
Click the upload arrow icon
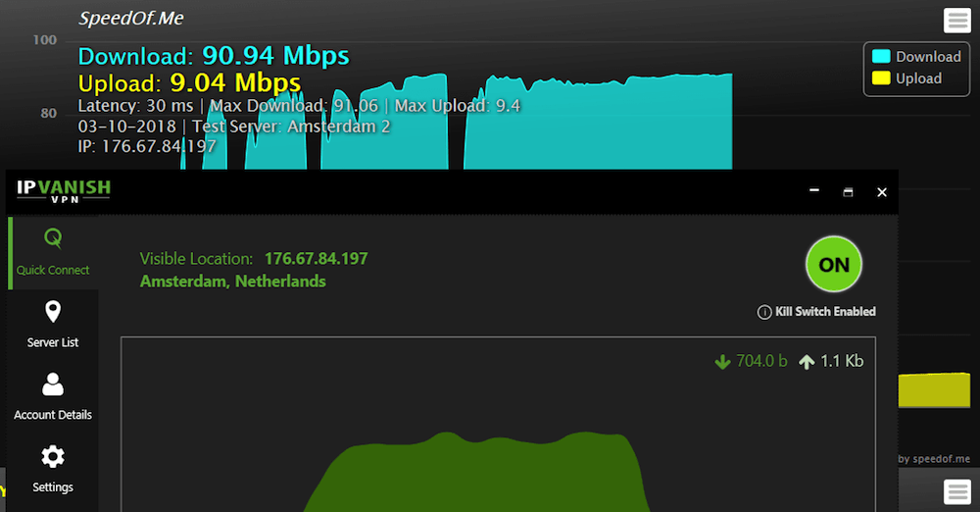coord(807,362)
